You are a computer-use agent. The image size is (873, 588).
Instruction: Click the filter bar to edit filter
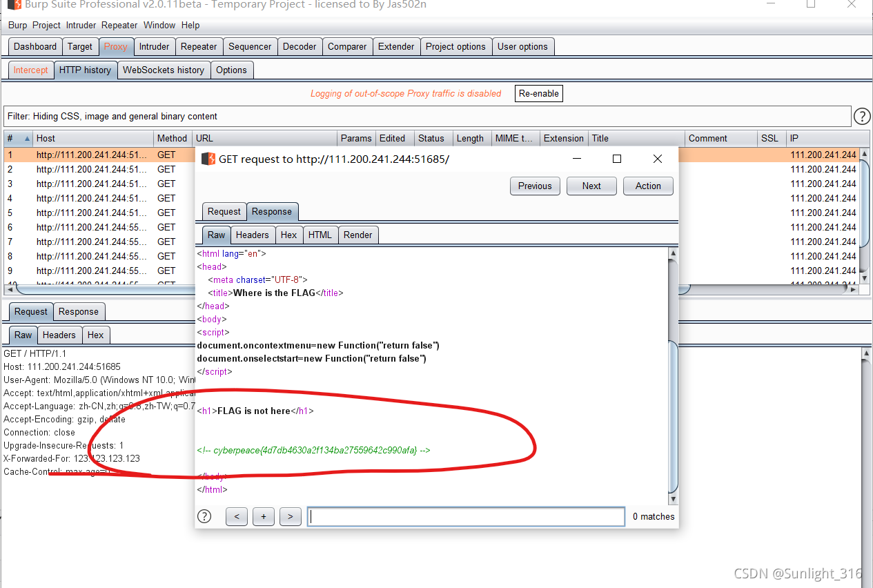(x=428, y=116)
